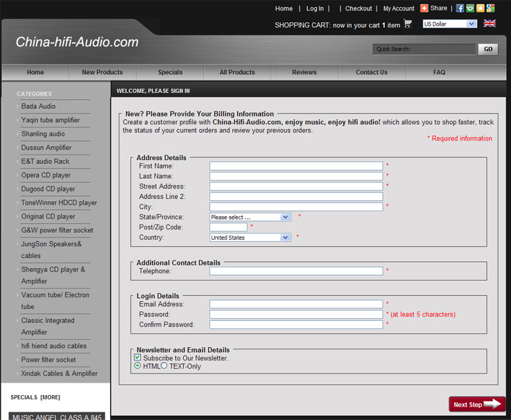Click the GO search button
Viewport: 511px width, 420px height.
(x=488, y=49)
